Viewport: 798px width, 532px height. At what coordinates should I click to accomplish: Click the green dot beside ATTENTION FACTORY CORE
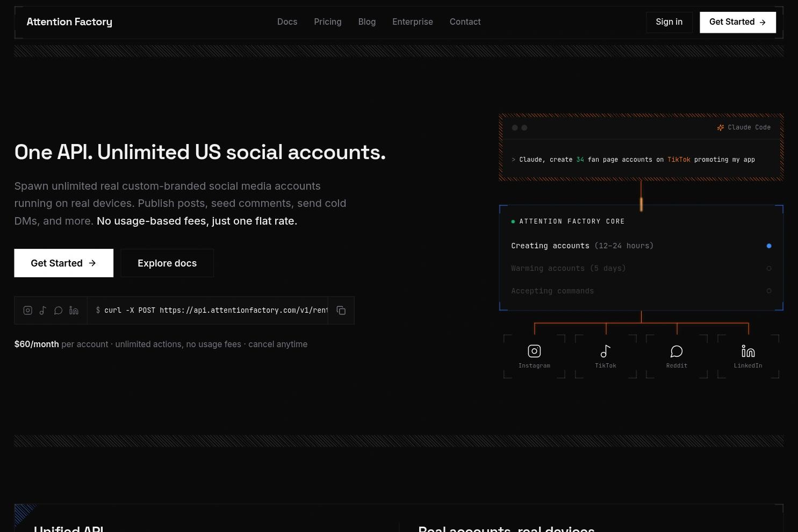(513, 221)
